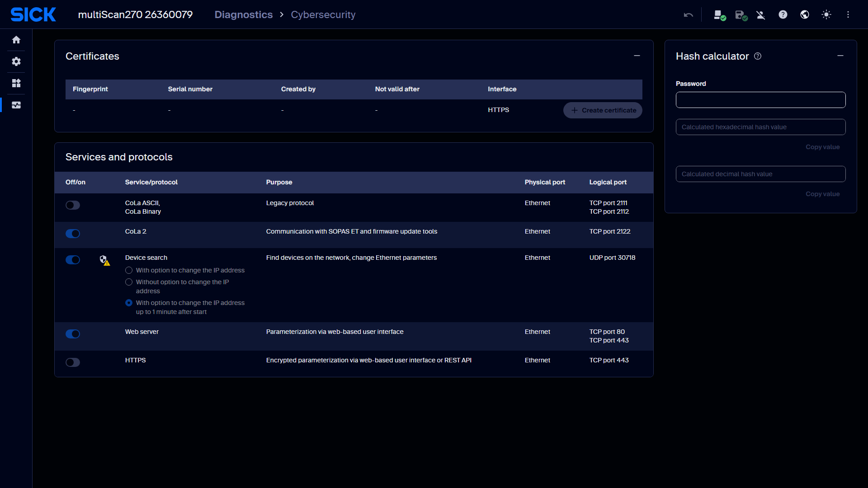868x488 pixels.
Task: Select 'Without option to change the IP address' radio
Action: pyautogui.click(x=129, y=282)
